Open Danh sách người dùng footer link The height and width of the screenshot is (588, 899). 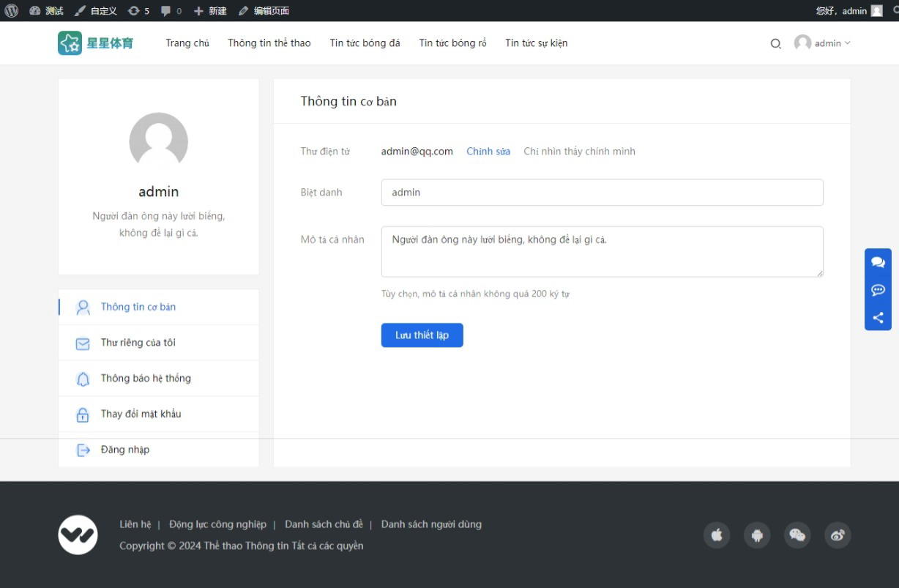[431, 524]
